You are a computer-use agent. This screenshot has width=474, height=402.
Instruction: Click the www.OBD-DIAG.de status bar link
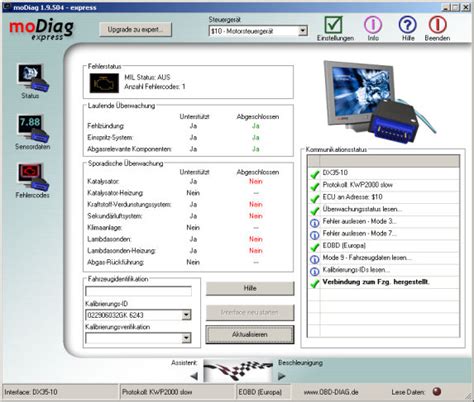[331, 392]
